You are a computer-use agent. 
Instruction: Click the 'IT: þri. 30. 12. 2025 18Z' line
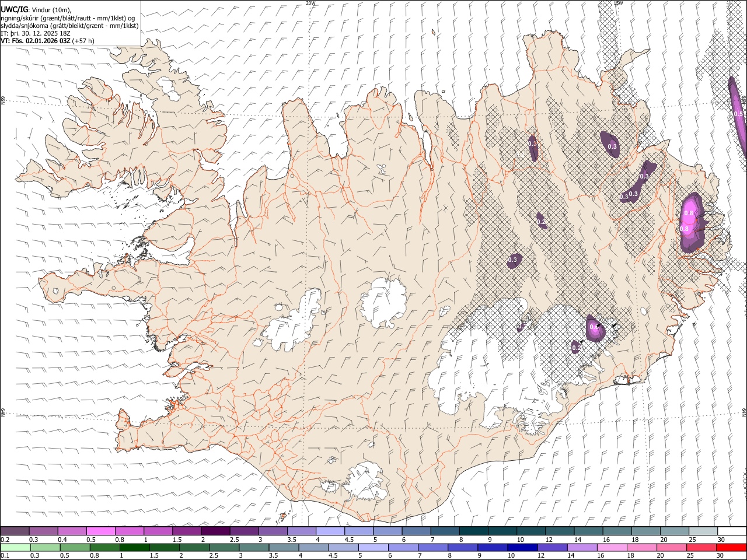(x=36, y=33)
